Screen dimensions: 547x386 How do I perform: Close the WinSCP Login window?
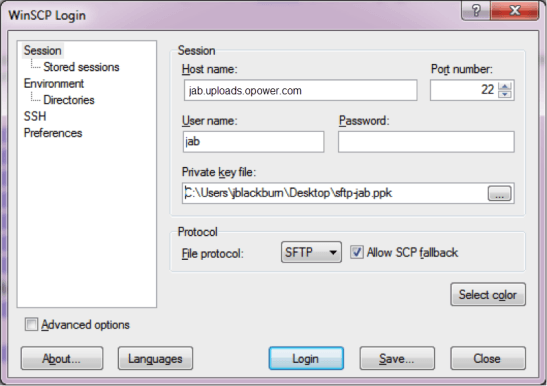(515, 10)
